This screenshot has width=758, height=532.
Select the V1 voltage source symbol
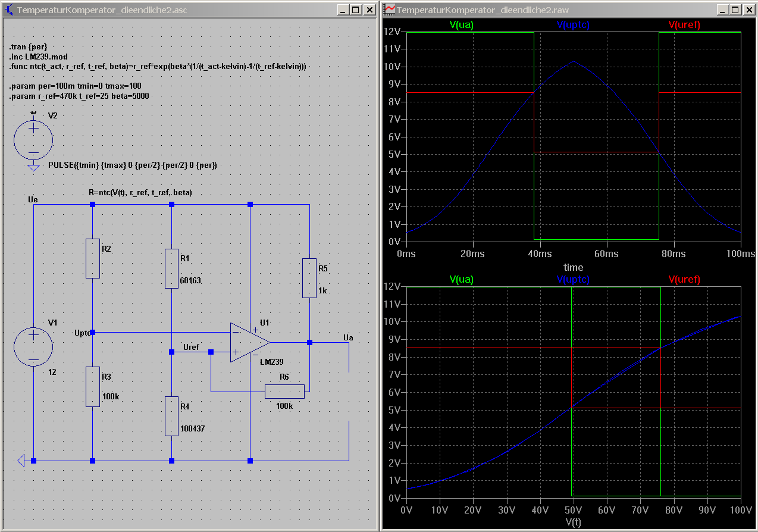pyautogui.click(x=33, y=346)
